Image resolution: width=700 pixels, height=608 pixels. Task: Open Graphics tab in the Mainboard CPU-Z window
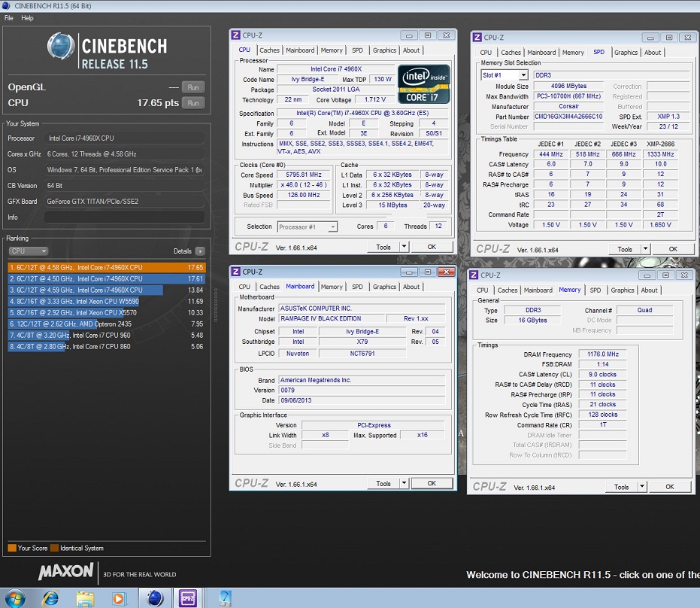[384, 287]
